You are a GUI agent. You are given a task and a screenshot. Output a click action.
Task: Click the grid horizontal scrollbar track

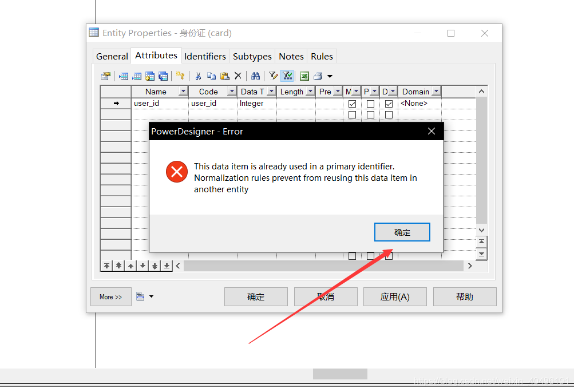pos(323,266)
